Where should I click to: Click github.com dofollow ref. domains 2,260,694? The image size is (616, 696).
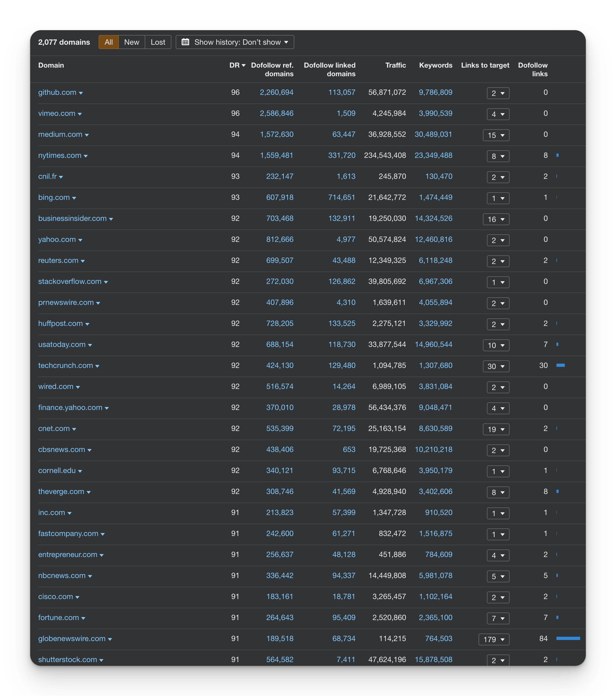276,92
